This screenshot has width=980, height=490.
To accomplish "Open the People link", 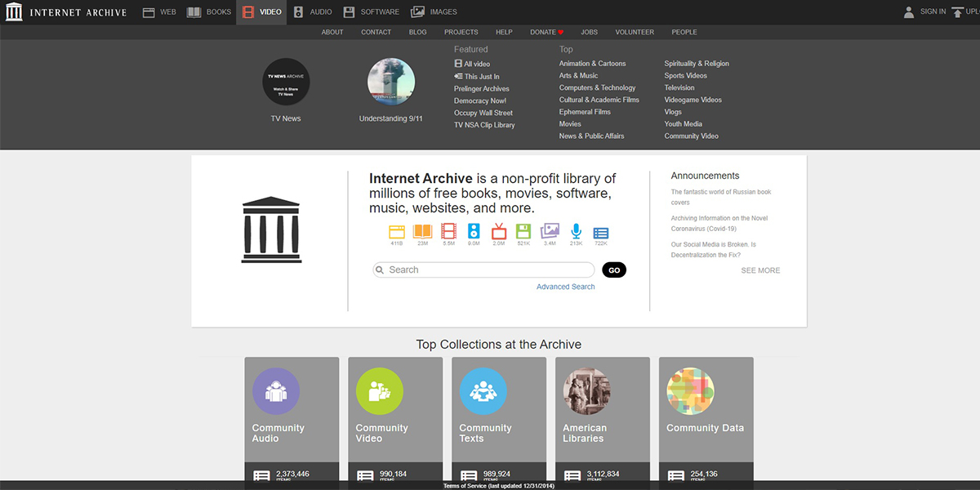I will [684, 32].
